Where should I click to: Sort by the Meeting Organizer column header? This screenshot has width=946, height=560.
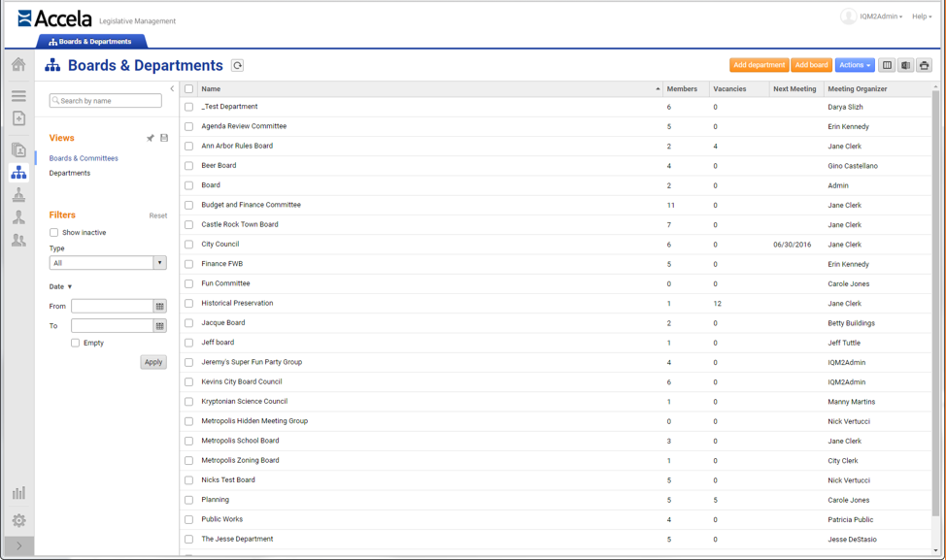pos(878,88)
